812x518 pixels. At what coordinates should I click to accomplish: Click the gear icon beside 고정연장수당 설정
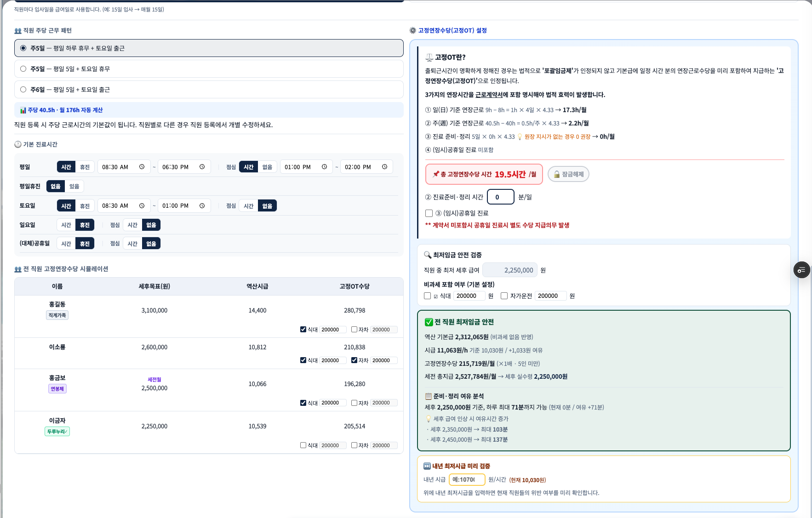point(412,30)
